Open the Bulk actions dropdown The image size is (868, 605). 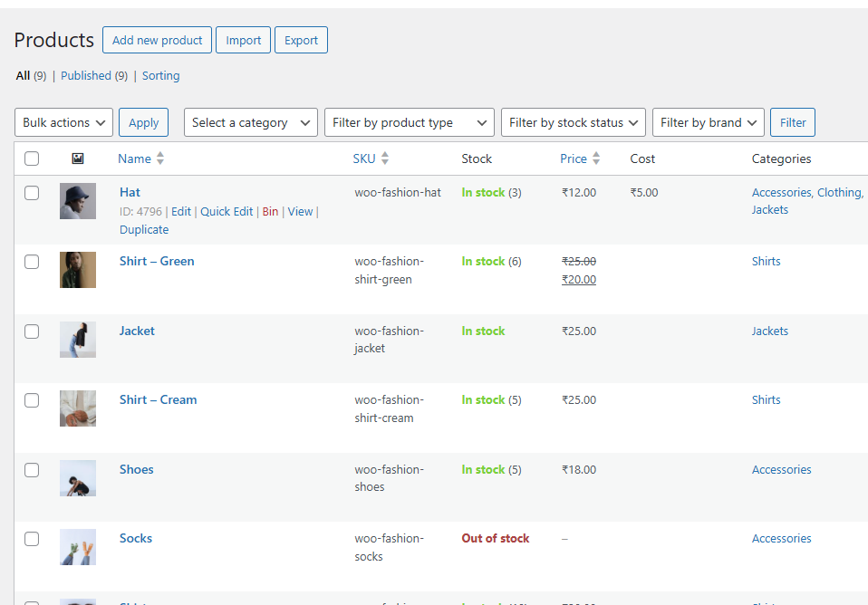(63, 122)
